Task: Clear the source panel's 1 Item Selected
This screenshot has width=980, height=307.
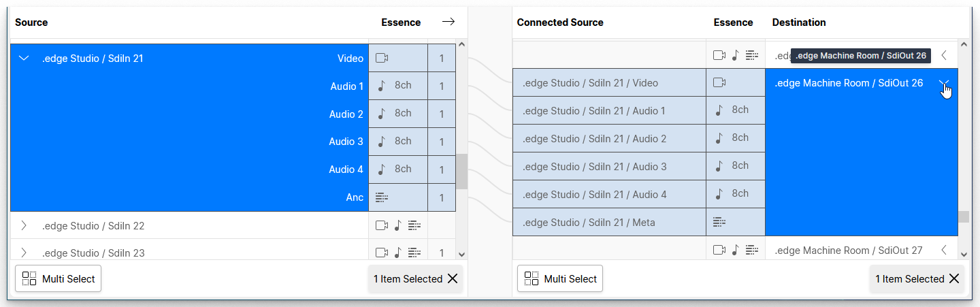Action: [453, 279]
